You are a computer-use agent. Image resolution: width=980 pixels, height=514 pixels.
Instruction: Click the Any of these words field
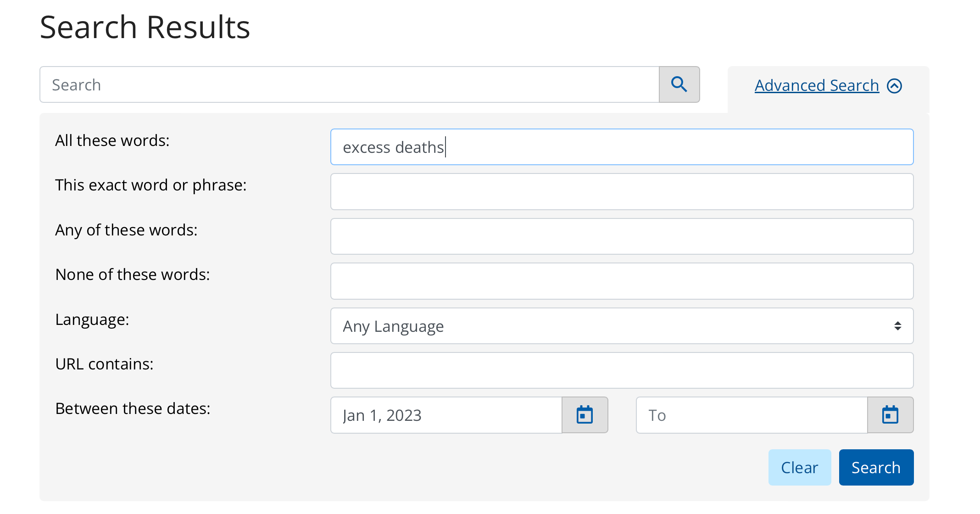coord(622,236)
